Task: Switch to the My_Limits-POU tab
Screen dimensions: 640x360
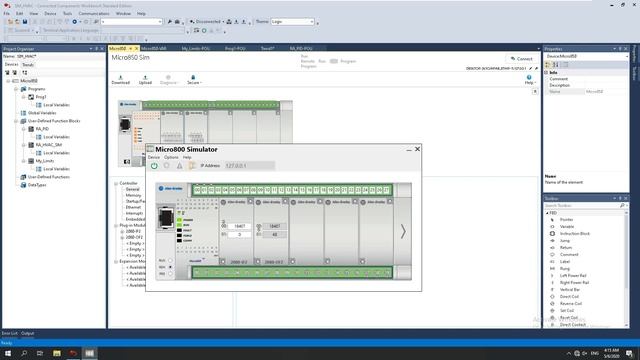Action: [x=196, y=48]
